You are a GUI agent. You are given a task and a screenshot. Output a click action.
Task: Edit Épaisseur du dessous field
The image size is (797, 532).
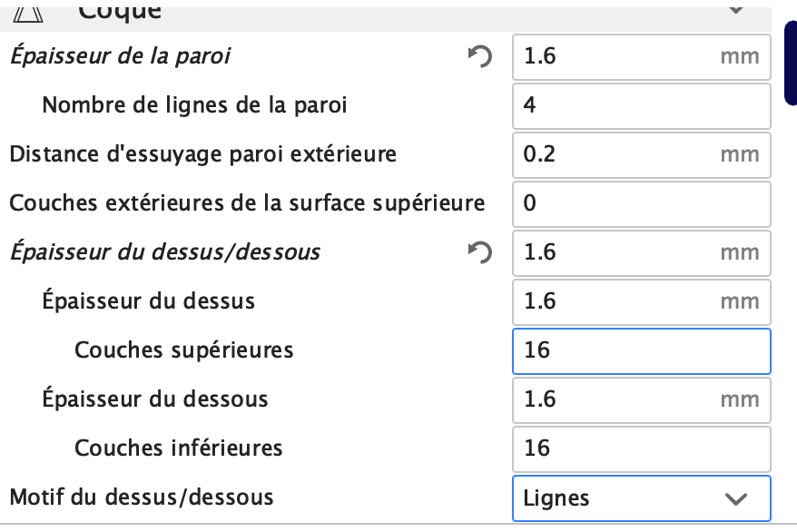click(642, 399)
